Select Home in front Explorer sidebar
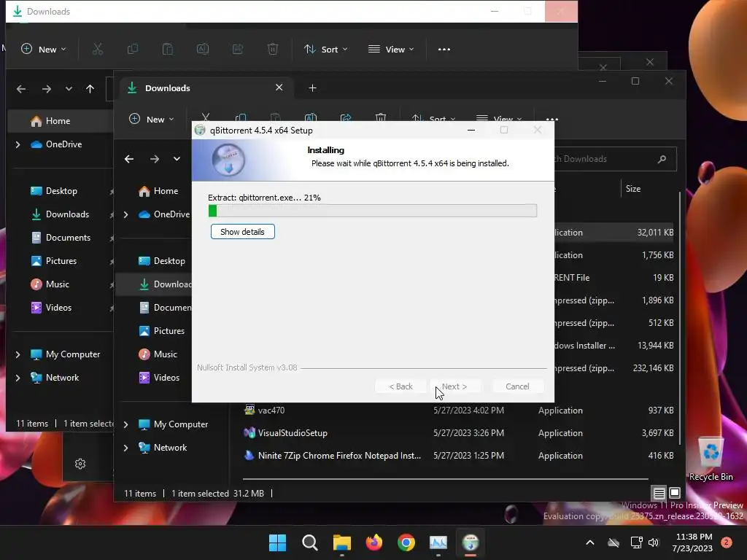The image size is (747, 560). pos(166,191)
